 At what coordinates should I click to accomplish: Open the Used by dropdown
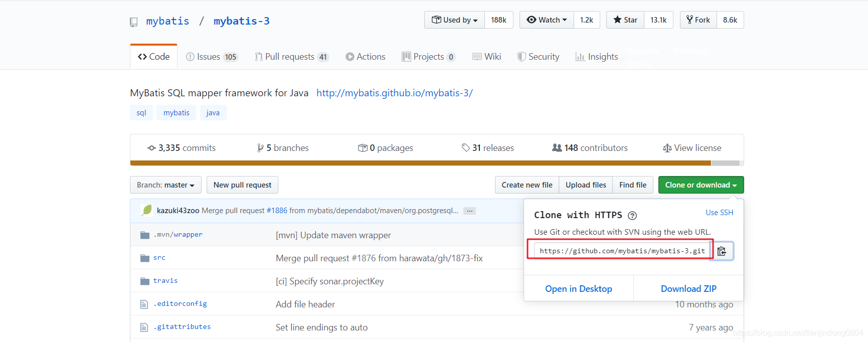[454, 20]
